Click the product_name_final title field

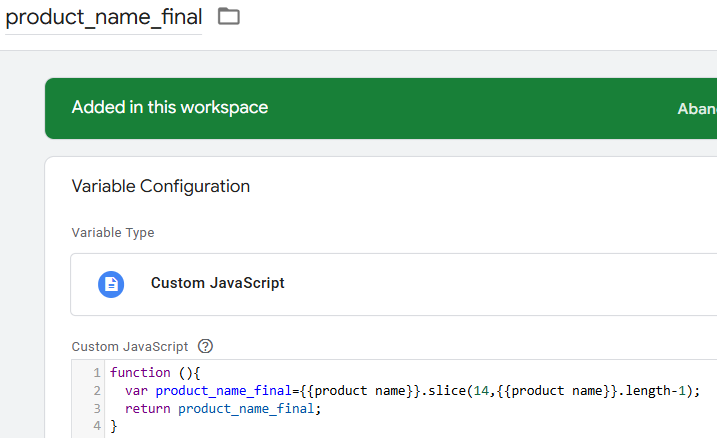coord(104,18)
